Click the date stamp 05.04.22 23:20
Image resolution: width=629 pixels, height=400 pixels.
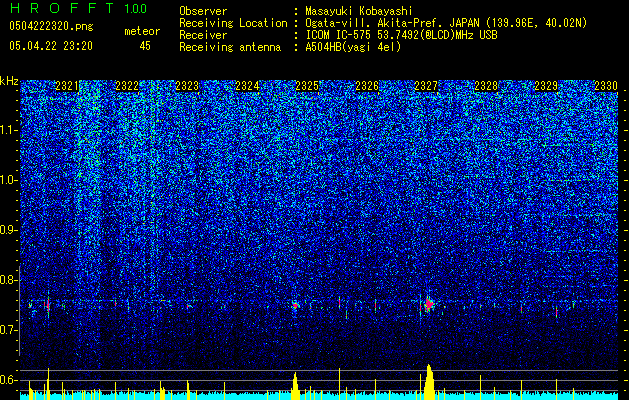51,46
